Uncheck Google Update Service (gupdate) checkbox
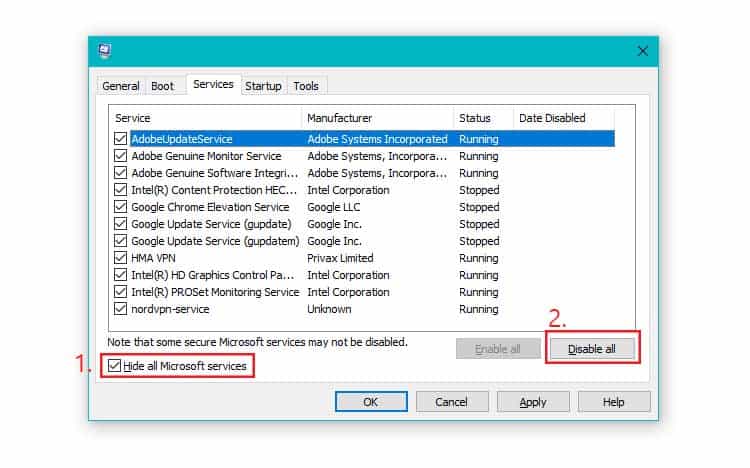 tap(121, 224)
